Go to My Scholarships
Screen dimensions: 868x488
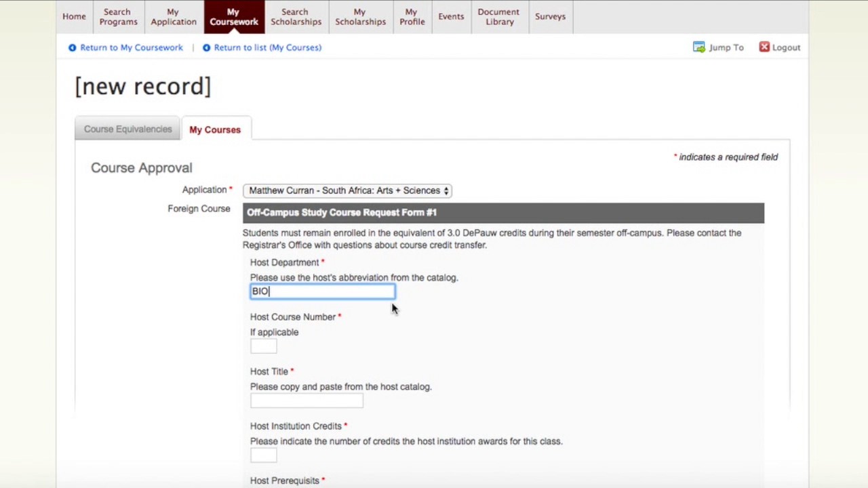[360, 16]
